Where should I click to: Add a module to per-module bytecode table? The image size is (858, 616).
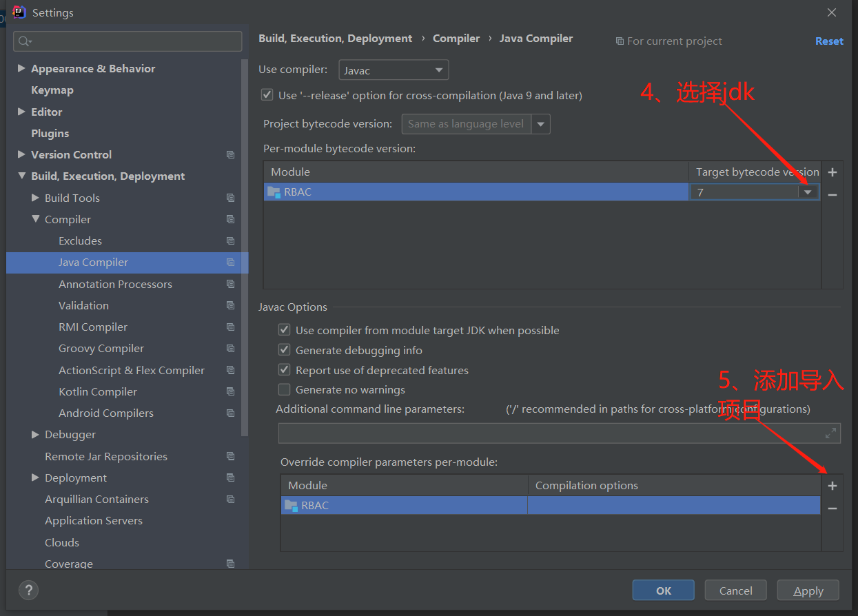point(832,172)
